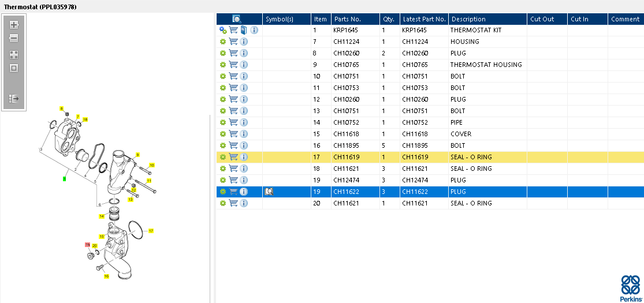Open symbol icon in CH11622 row
Image resolution: width=644 pixels, height=303 pixels.
(269, 192)
